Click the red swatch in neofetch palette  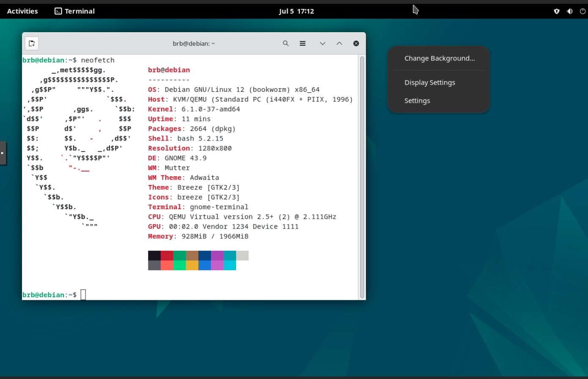tap(167, 255)
